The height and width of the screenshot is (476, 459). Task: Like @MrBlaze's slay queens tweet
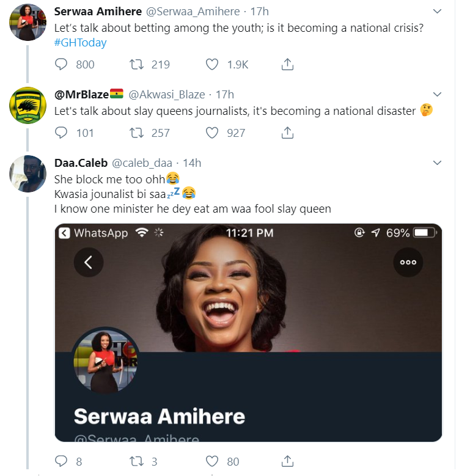pos(212,133)
